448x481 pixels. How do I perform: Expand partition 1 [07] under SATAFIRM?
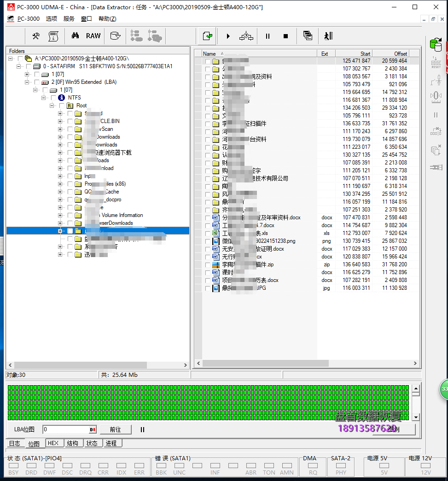pos(27,74)
